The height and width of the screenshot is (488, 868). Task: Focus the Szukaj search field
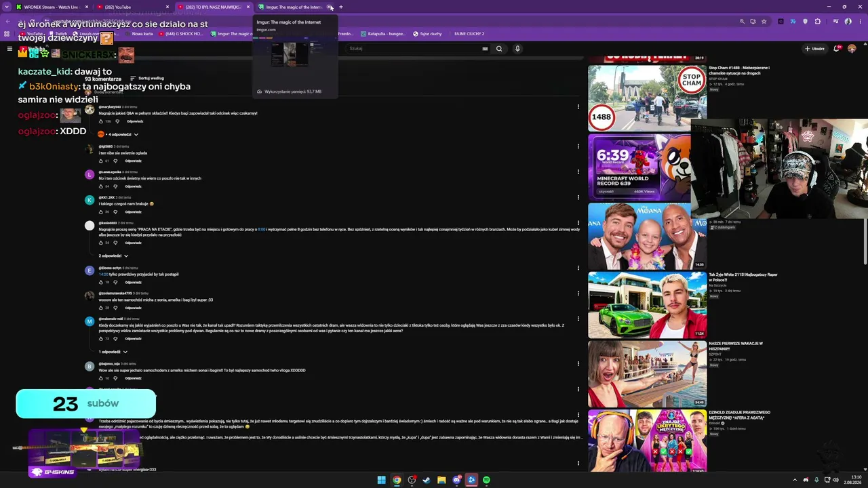(415, 49)
